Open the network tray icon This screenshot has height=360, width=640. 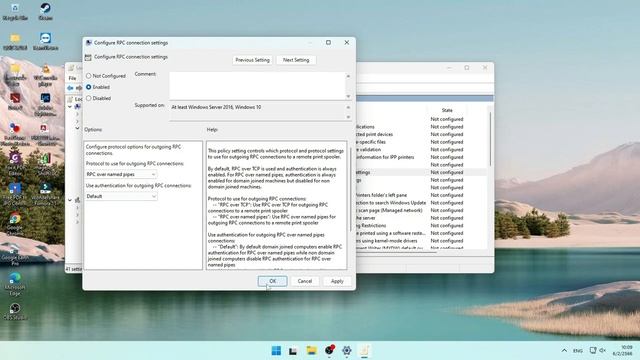593,351
